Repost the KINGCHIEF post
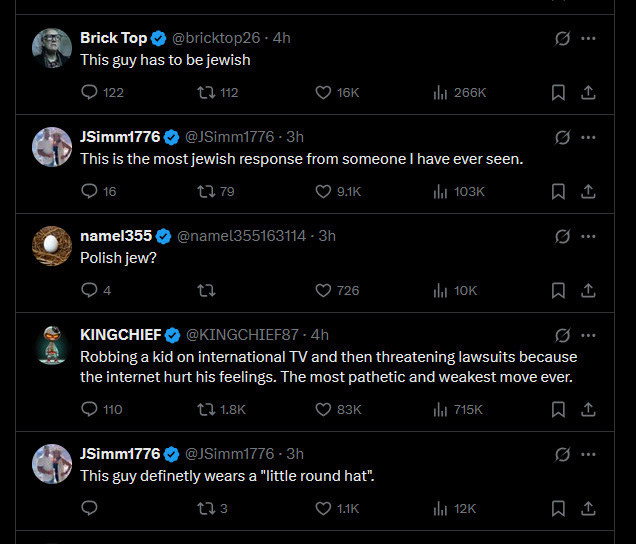 tap(207, 409)
